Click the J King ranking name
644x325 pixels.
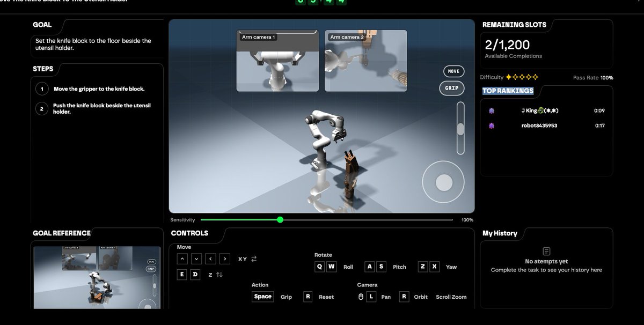pos(540,110)
